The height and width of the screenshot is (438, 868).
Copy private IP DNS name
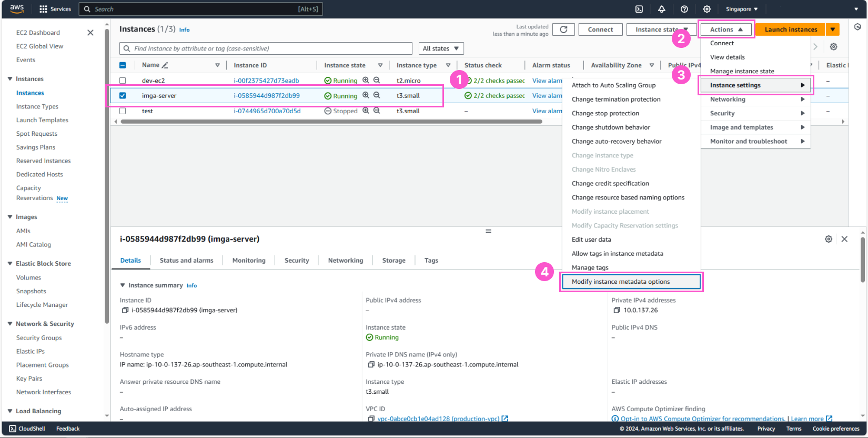click(371, 364)
